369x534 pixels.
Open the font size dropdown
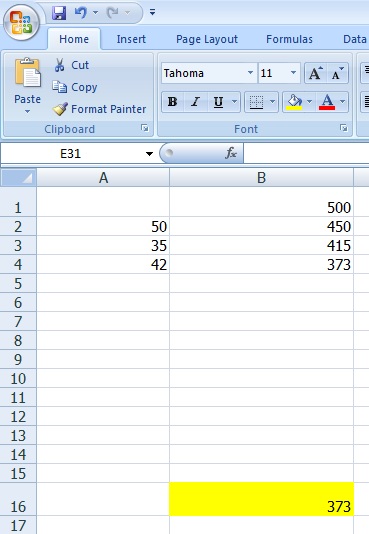pyautogui.click(x=293, y=73)
